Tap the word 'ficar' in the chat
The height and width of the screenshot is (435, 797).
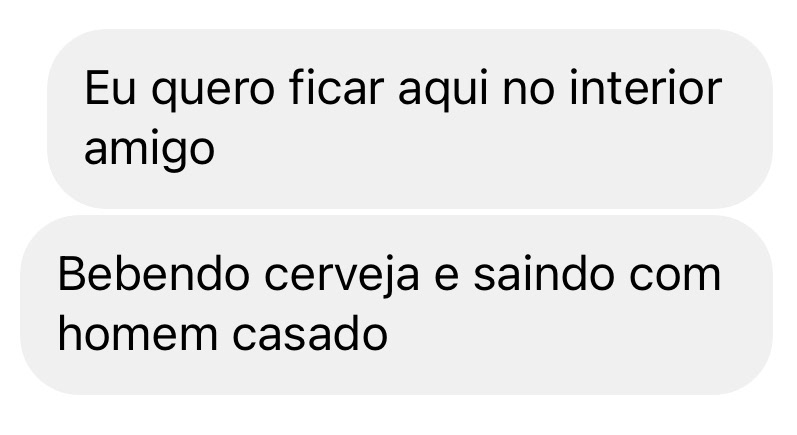pos(336,88)
